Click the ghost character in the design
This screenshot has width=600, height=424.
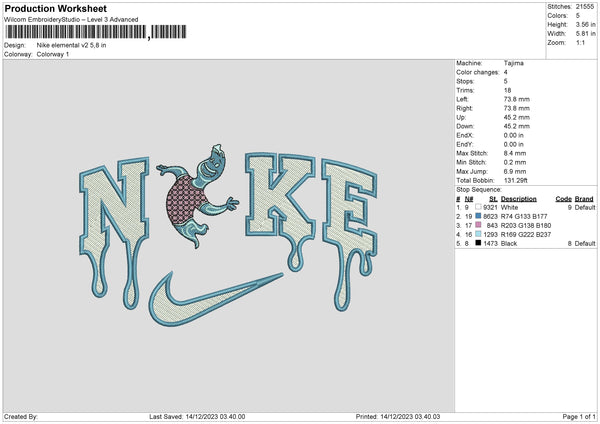point(198,196)
